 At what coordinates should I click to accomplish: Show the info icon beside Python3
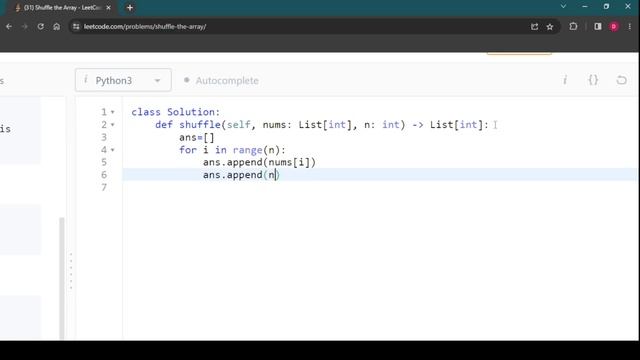point(86,80)
